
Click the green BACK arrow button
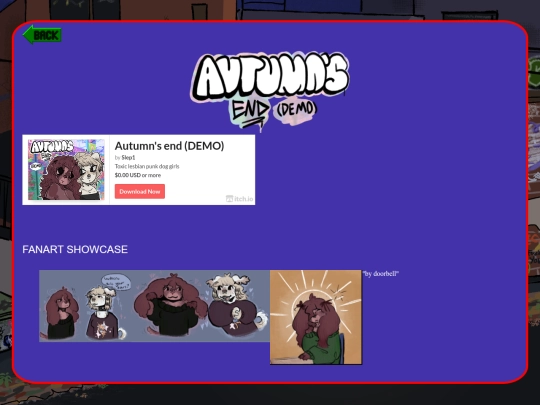pyautogui.click(x=42, y=35)
